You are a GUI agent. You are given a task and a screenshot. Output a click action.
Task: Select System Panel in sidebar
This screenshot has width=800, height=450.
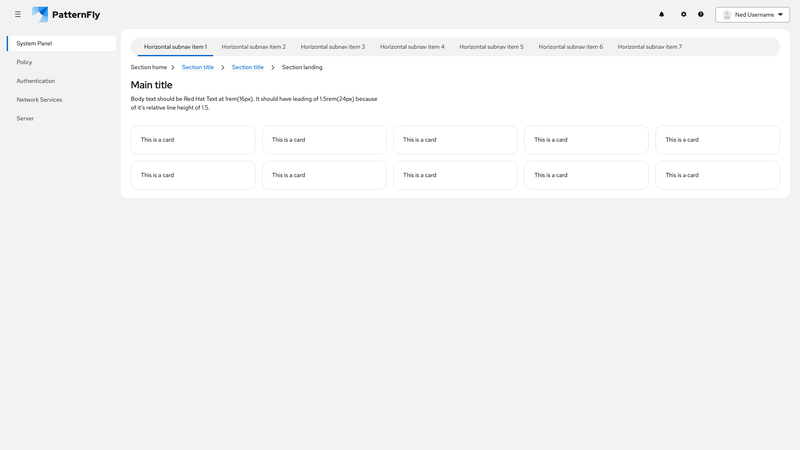(61, 43)
